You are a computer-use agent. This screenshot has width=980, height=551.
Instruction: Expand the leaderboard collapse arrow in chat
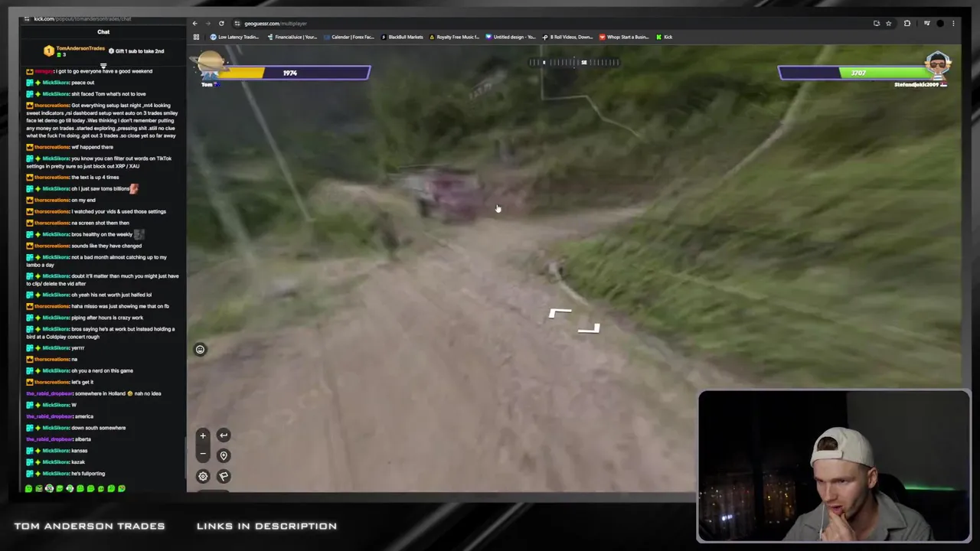tap(103, 65)
